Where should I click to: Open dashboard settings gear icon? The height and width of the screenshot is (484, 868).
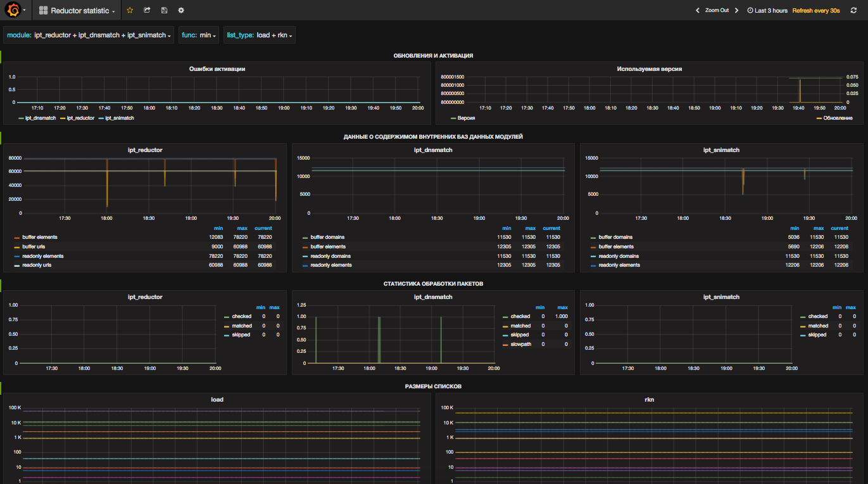[181, 11]
